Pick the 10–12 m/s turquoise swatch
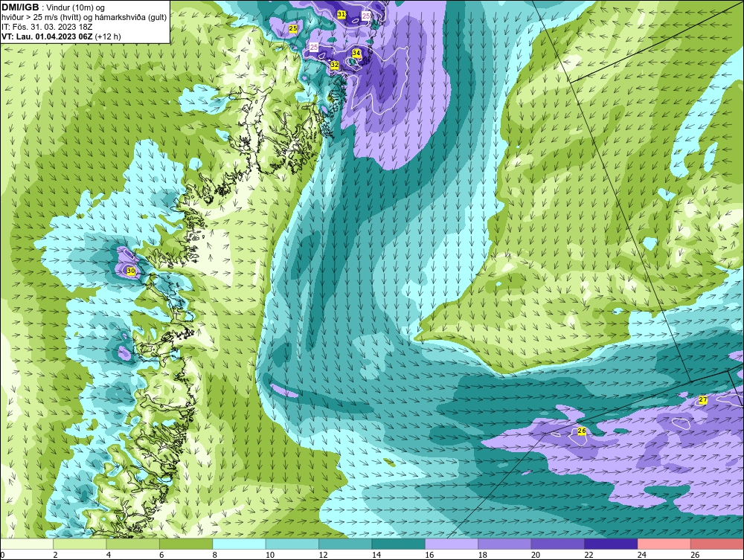 tap(292, 544)
